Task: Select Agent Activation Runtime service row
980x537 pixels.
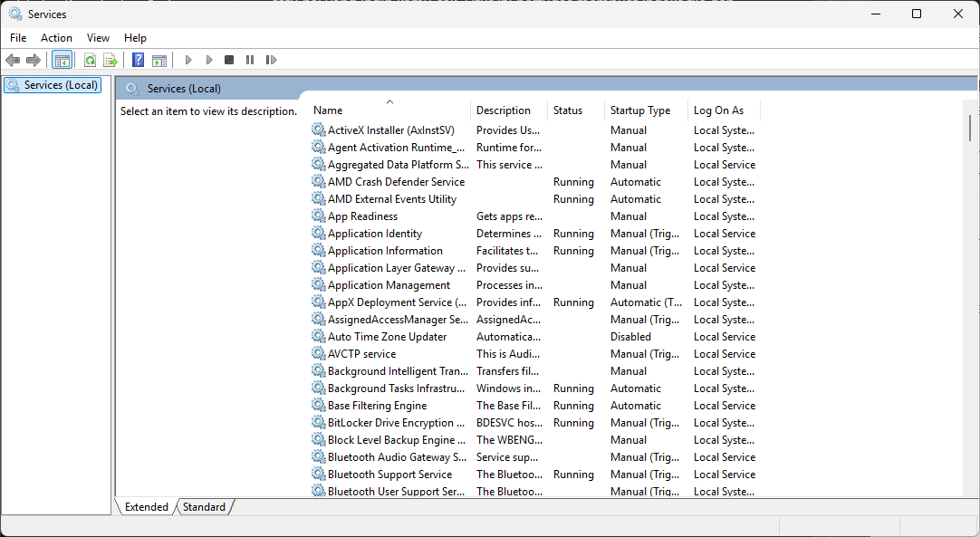Action: click(x=535, y=148)
